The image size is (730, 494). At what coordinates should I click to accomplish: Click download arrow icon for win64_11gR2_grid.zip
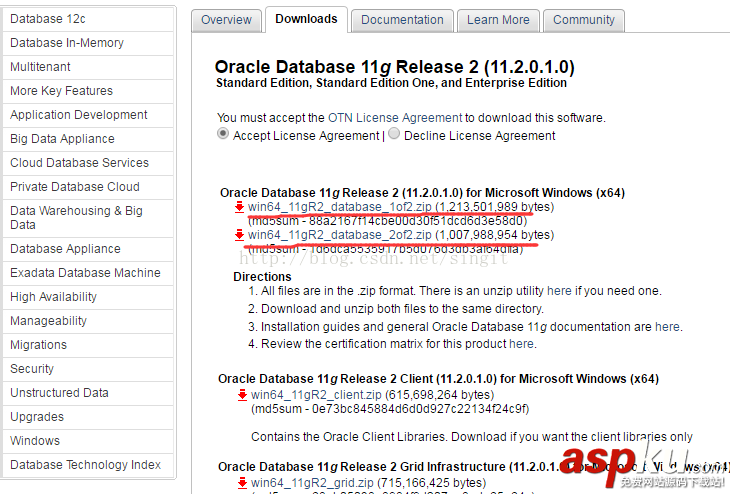tap(242, 483)
